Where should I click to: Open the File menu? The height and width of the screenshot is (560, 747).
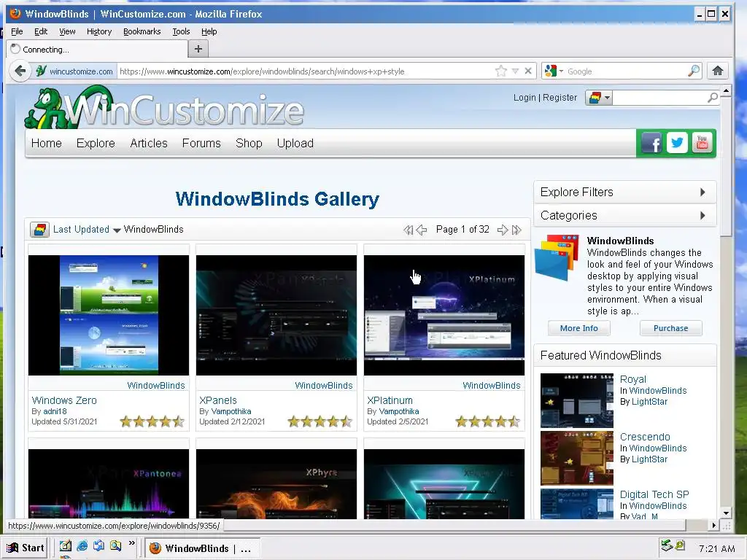coord(17,31)
